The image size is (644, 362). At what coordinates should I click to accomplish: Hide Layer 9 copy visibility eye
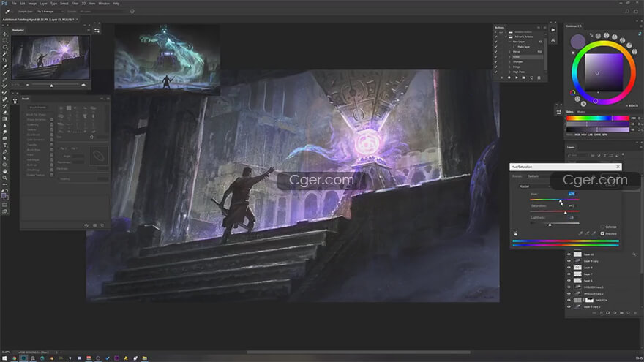pos(569,261)
